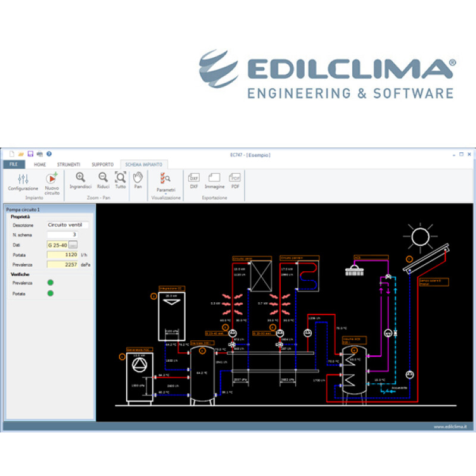Click the Portata value field 1120
This screenshot has width=476, height=476.
click(x=62, y=255)
